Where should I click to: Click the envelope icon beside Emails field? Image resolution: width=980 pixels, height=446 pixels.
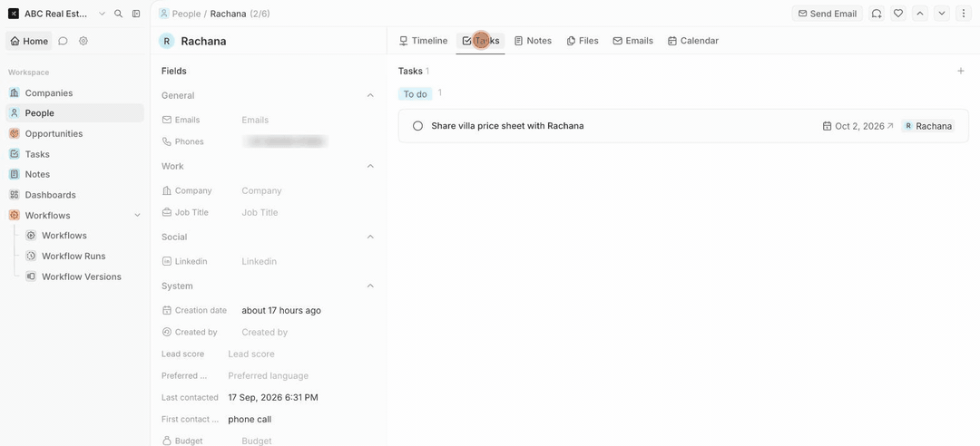click(166, 120)
